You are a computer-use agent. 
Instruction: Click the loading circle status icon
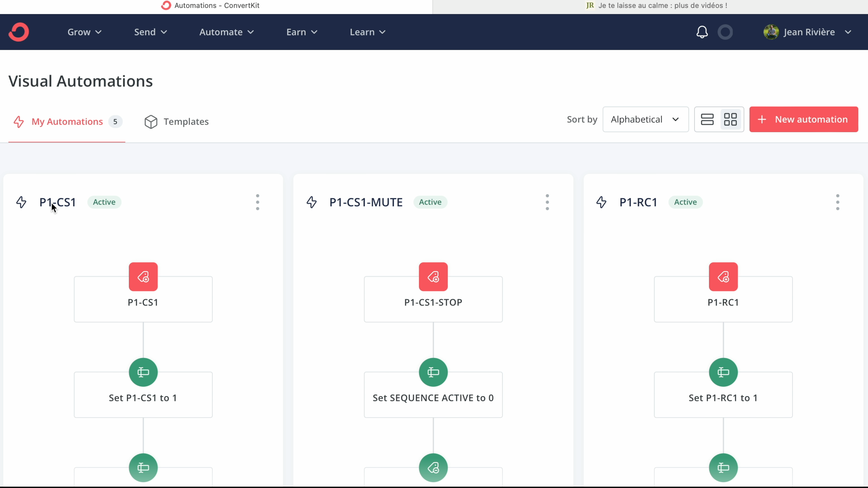coord(725,32)
